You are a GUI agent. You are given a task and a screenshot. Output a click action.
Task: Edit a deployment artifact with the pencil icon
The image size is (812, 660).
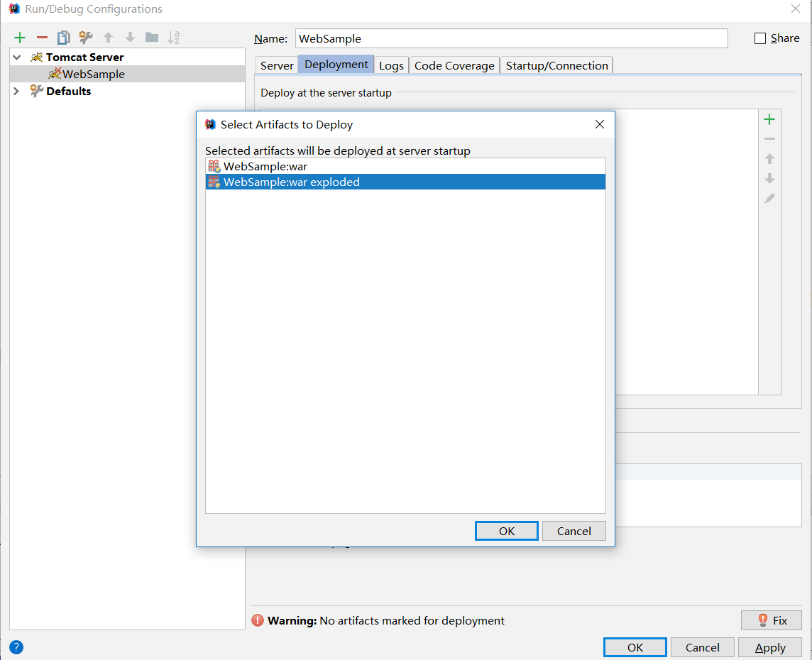click(769, 198)
